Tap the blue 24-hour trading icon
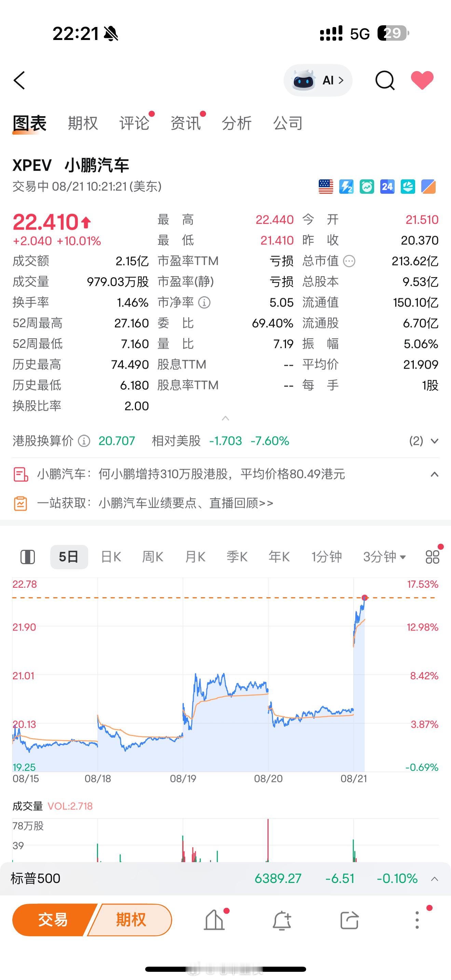Screen dimensions: 451x980 coord(387,187)
